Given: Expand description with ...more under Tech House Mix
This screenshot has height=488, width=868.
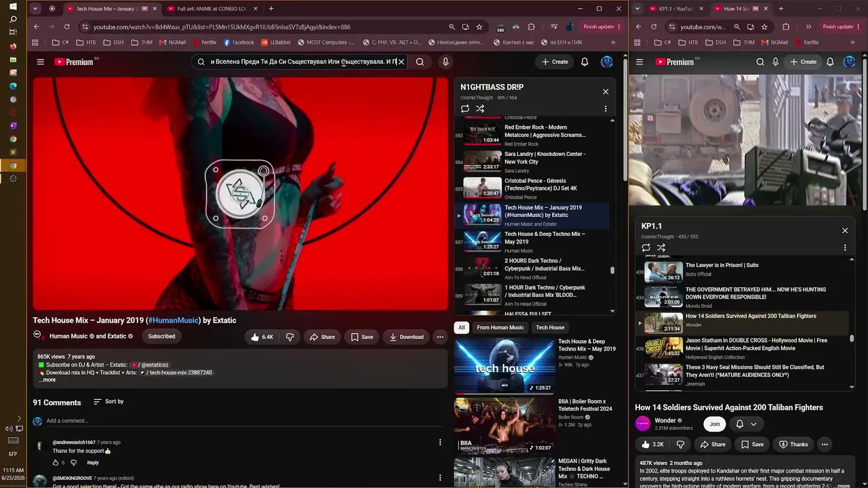Looking at the screenshot, I should tap(47, 380).
